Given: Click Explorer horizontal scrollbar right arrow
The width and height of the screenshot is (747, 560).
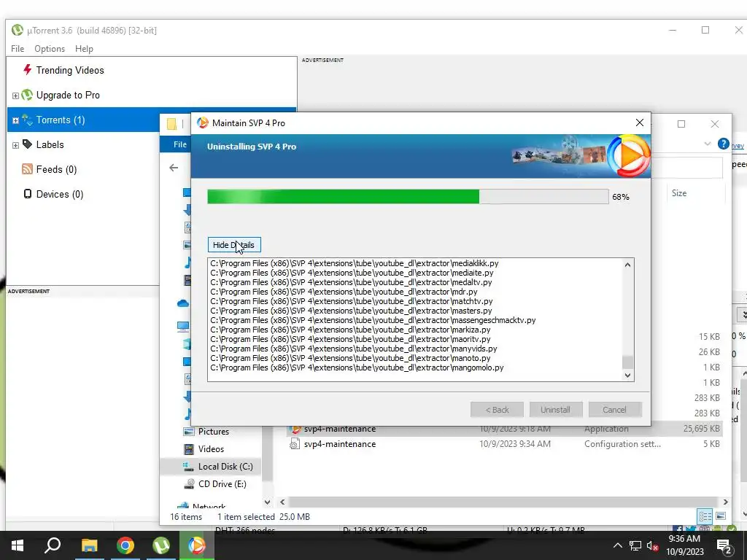Looking at the screenshot, I should [726, 502].
